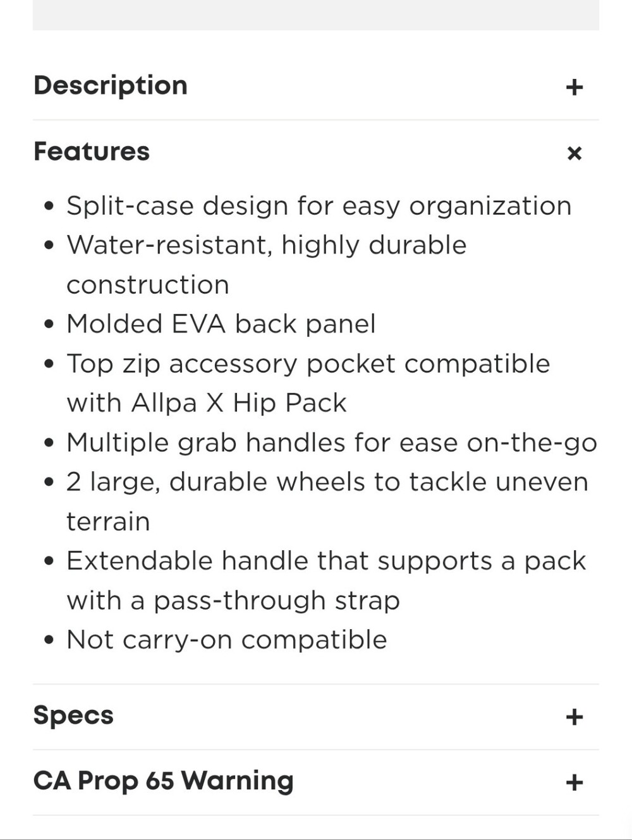Image resolution: width=632 pixels, height=840 pixels.
Task: Click the 2 large, durable wheels line
Action: tap(327, 482)
